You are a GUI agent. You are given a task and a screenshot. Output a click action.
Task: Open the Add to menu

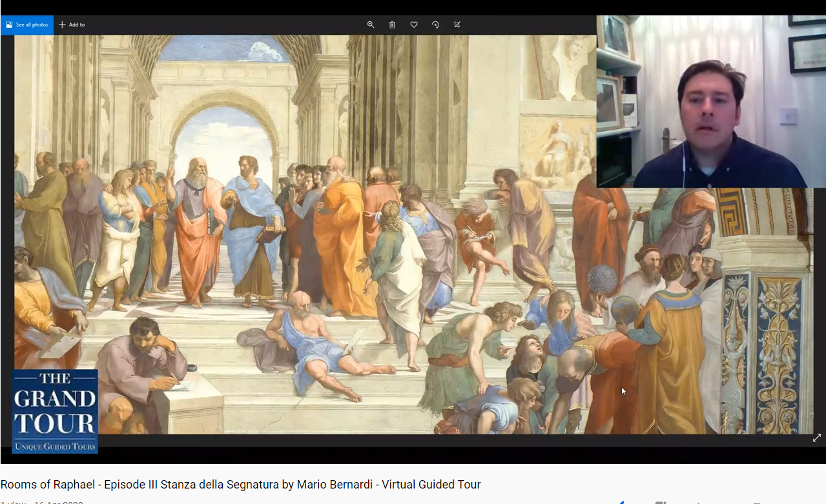click(72, 25)
